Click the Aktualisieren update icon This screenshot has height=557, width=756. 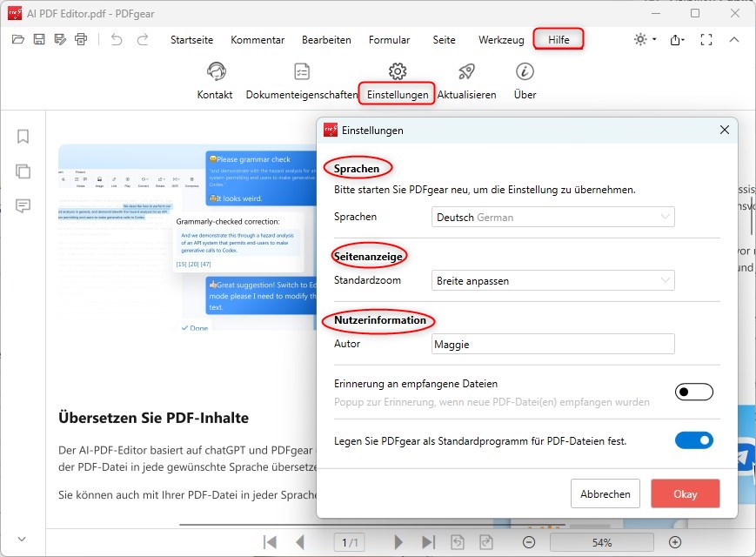tap(466, 73)
